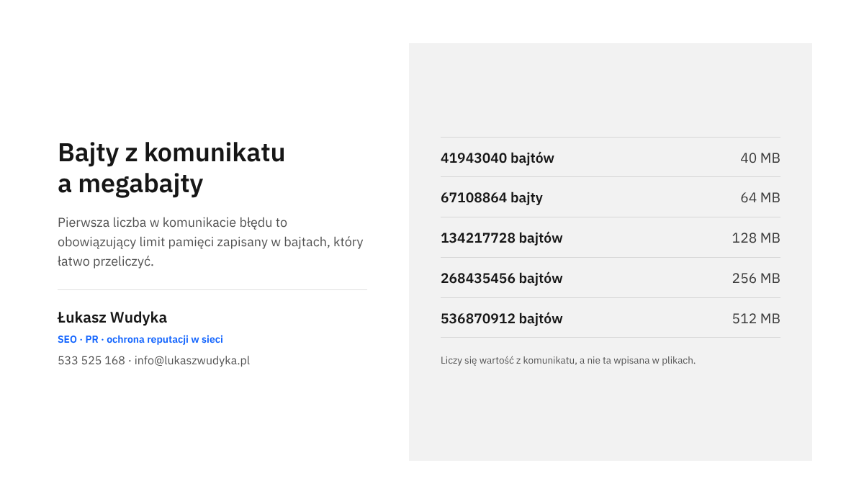This screenshot has width=864, height=504.
Task: Click the cell '268435456 bajtów'
Action: [502, 278]
